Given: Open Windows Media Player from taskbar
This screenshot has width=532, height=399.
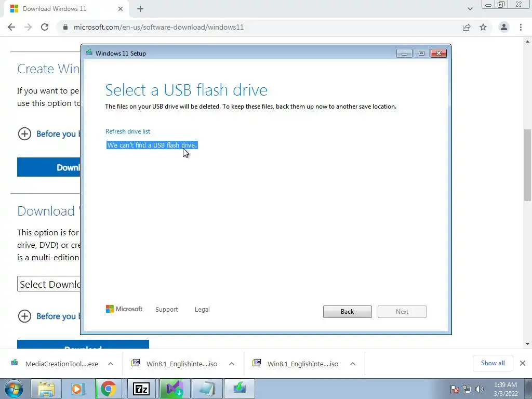Looking at the screenshot, I should click(x=78, y=389).
